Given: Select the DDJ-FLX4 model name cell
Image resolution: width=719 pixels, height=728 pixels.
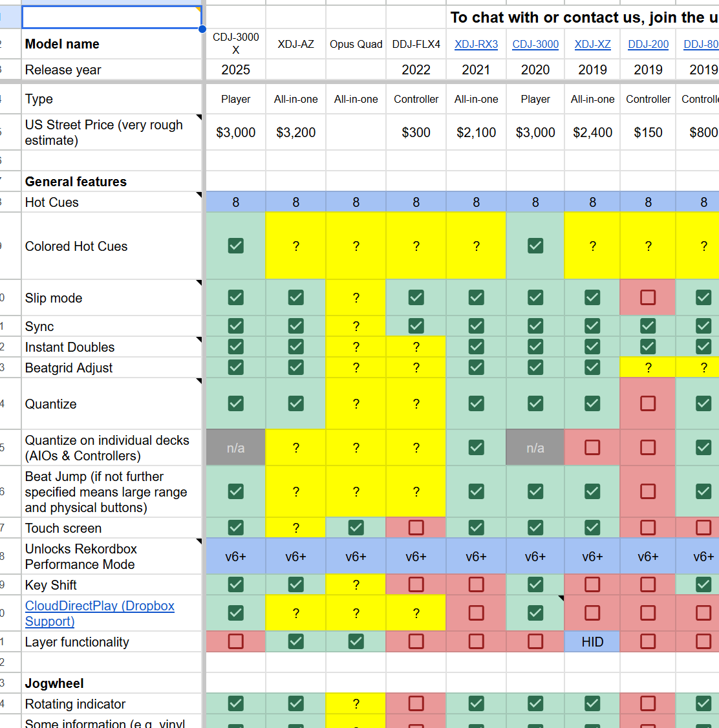Looking at the screenshot, I should [x=416, y=44].
